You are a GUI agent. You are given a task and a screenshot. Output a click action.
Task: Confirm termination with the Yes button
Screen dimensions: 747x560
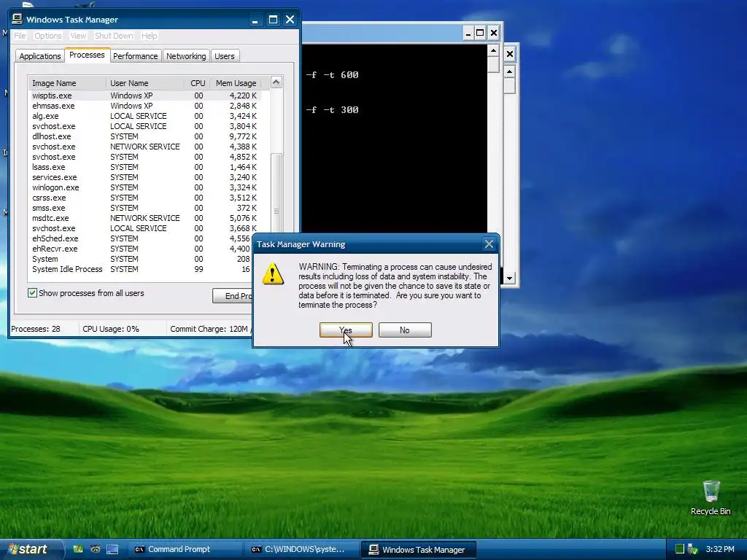346,330
